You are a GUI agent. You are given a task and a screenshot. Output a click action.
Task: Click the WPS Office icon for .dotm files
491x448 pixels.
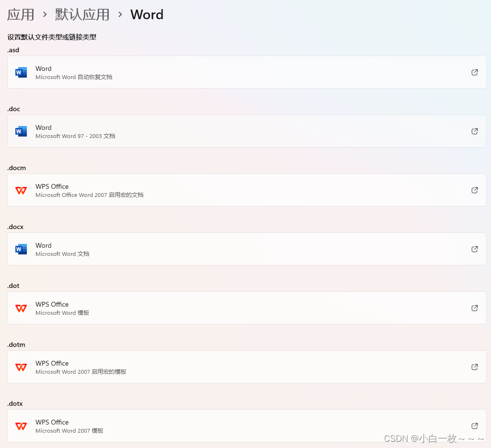[x=21, y=367]
